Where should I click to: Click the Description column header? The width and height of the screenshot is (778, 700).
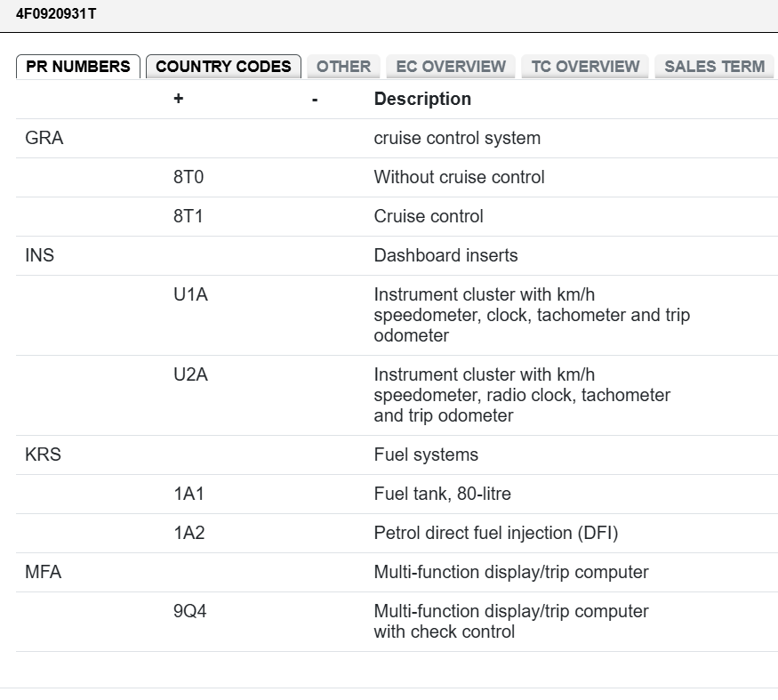click(x=422, y=99)
